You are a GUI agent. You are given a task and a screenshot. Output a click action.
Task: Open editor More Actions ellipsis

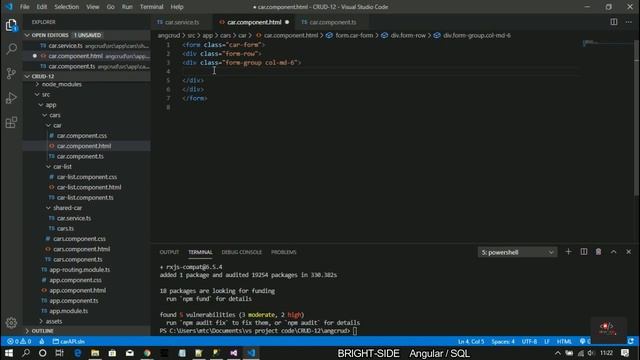pyautogui.click(x=629, y=22)
